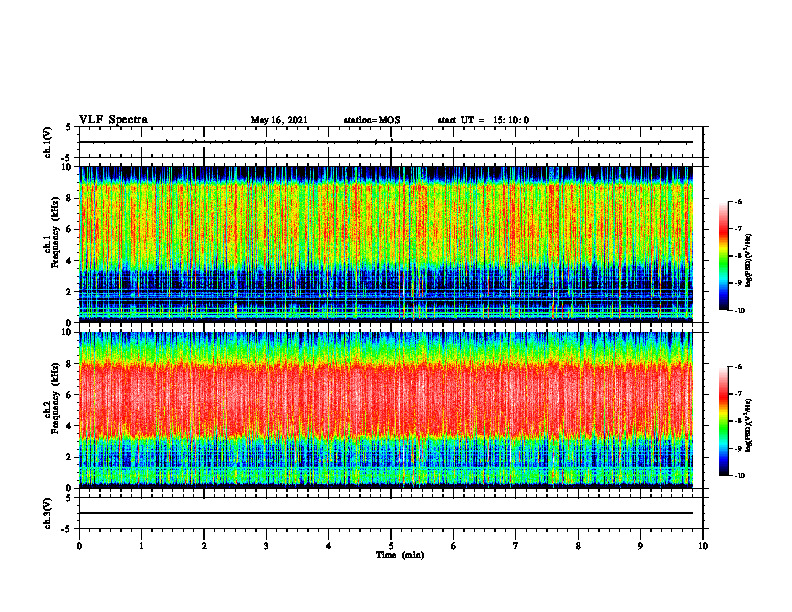Click the ch.1 voltage waveform trace
Screen dimensions: 792x612
tap(386, 142)
